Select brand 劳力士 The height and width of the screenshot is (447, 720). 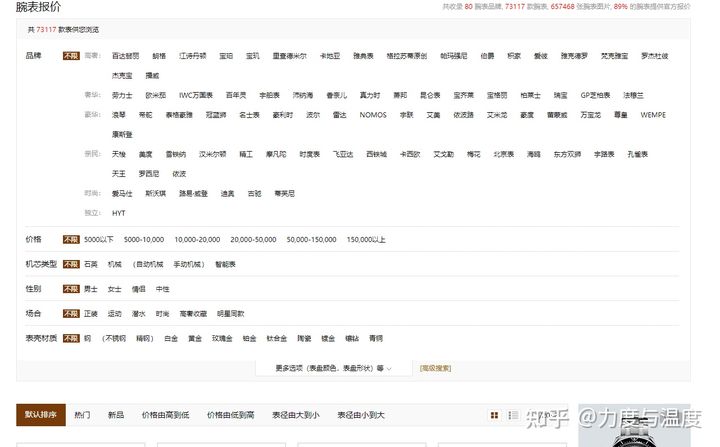pos(122,96)
